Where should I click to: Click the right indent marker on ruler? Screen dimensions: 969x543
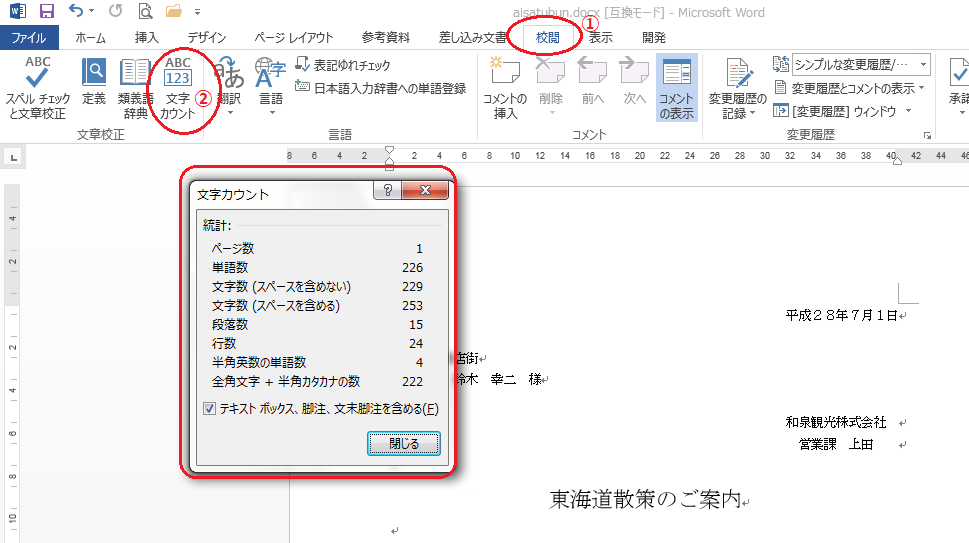point(897,161)
